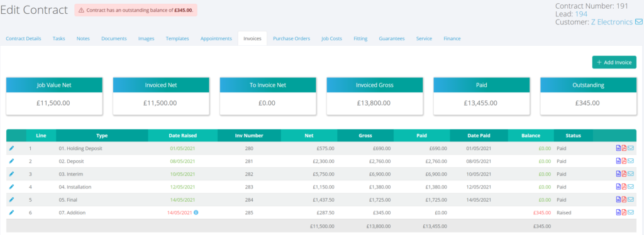Click the Status column header
Screen dimensions: 644x235
pyautogui.click(x=574, y=135)
